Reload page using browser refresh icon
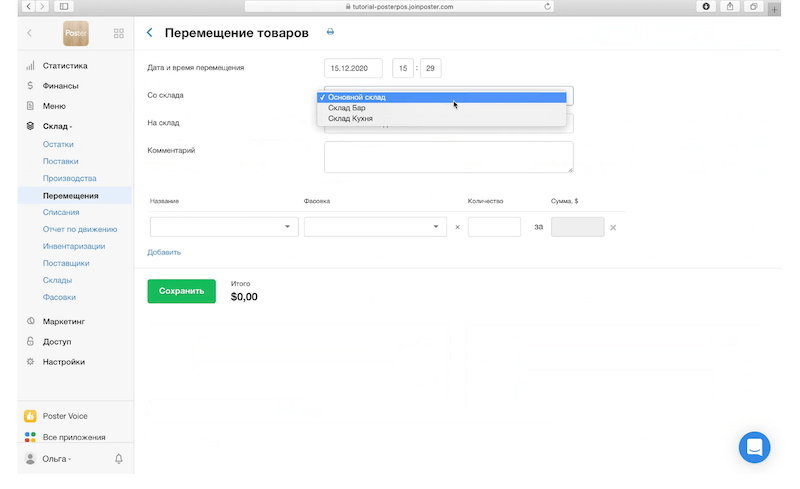The height and width of the screenshot is (489, 800). 548,6
